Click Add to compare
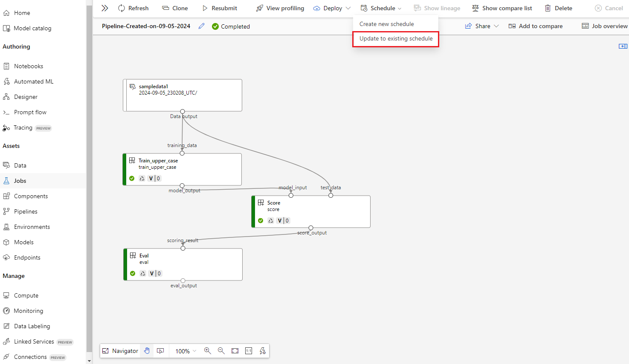The image size is (629, 364). point(536,26)
